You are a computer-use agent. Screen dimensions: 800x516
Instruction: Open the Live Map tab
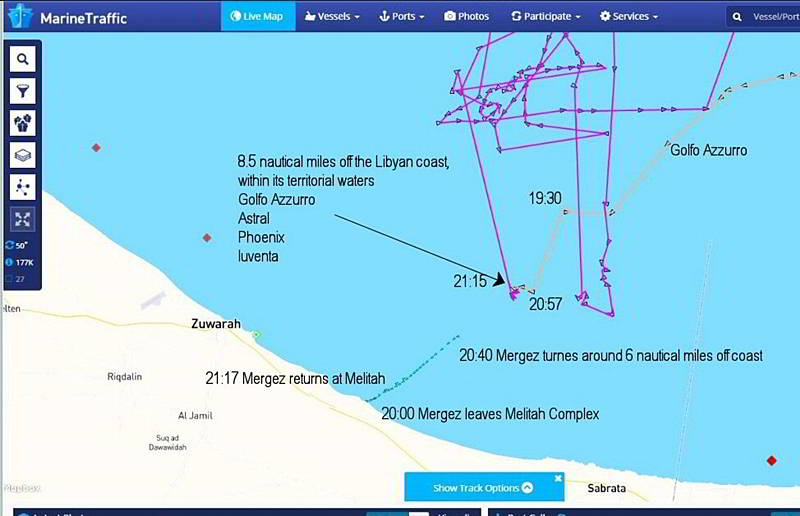pyautogui.click(x=258, y=16)
